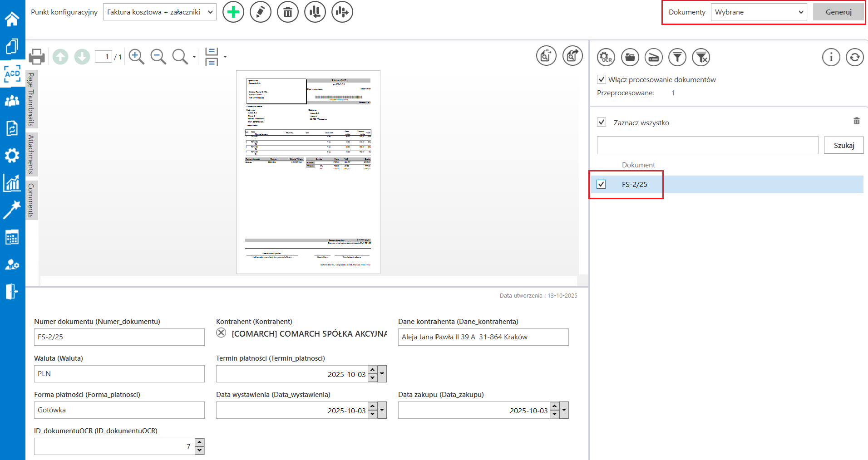Open the people group icon in sidebar
The width and height of the screenshot is (868, 460).
click(x=12, y=100)
